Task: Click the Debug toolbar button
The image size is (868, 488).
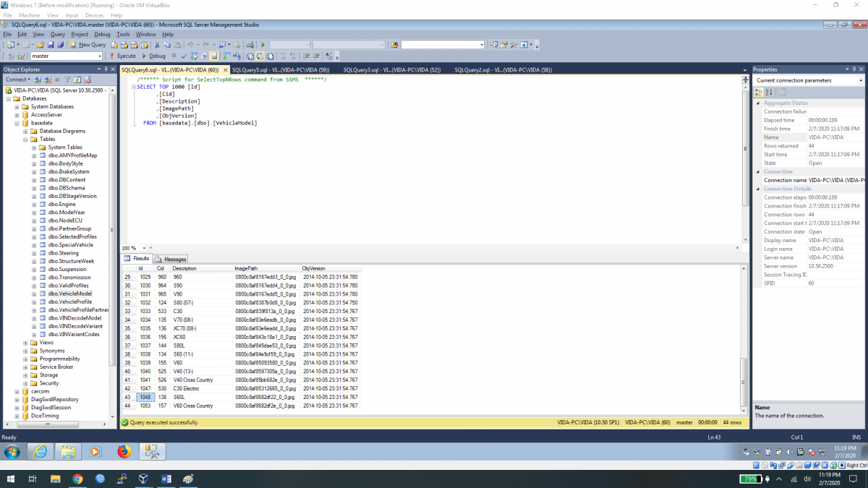Action: [x=153, y=56]
